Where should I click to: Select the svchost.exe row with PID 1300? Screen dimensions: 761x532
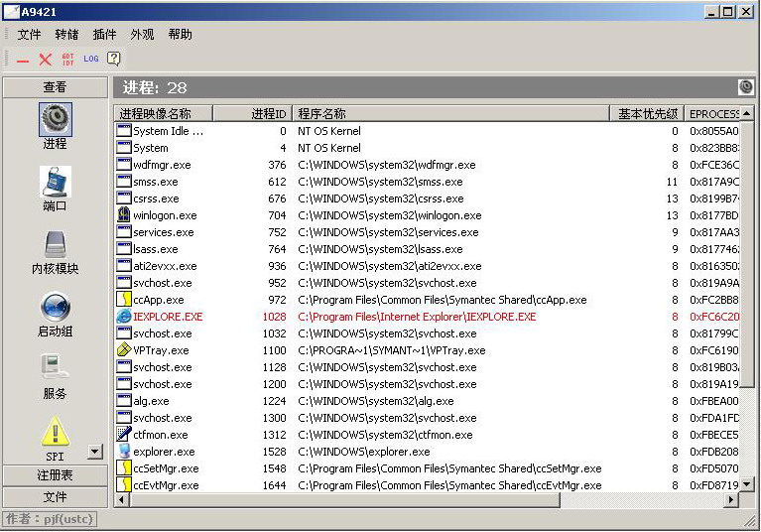coord(427,418)
